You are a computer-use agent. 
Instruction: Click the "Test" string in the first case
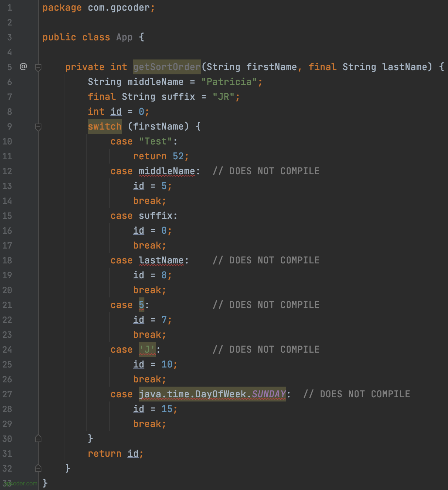coord(155,142)
